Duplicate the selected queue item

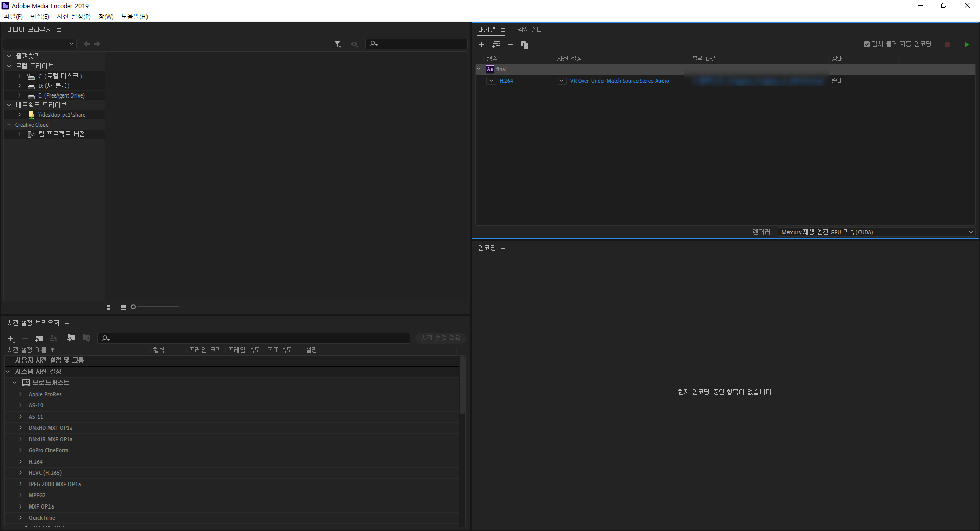point(524,45)
